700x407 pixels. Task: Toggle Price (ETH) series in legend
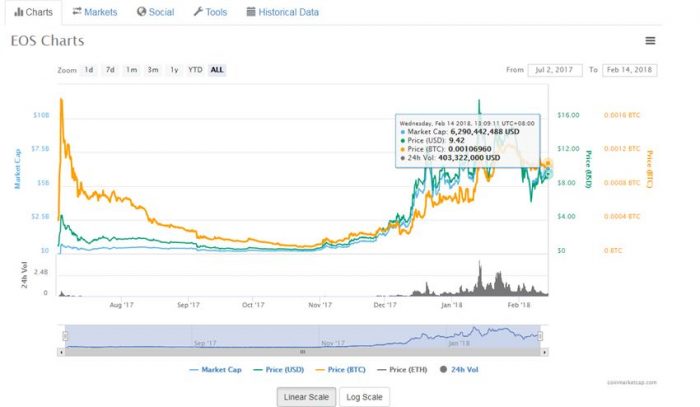tap(402, 370)
